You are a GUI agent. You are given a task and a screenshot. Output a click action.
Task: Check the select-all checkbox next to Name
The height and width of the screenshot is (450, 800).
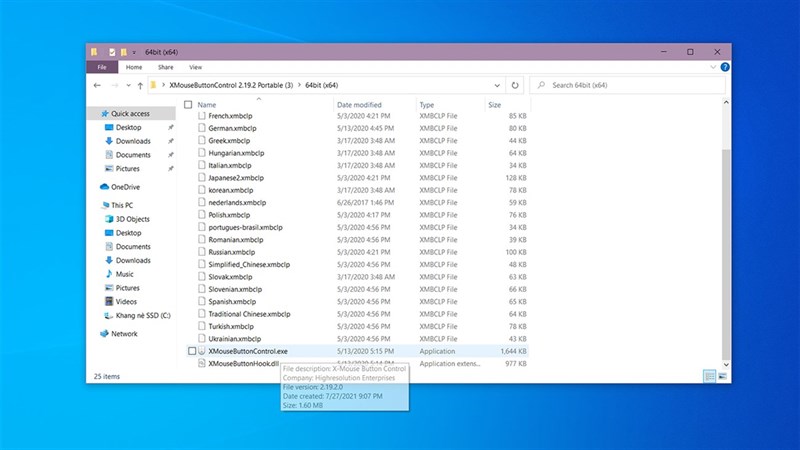click(x=189, y=104)
